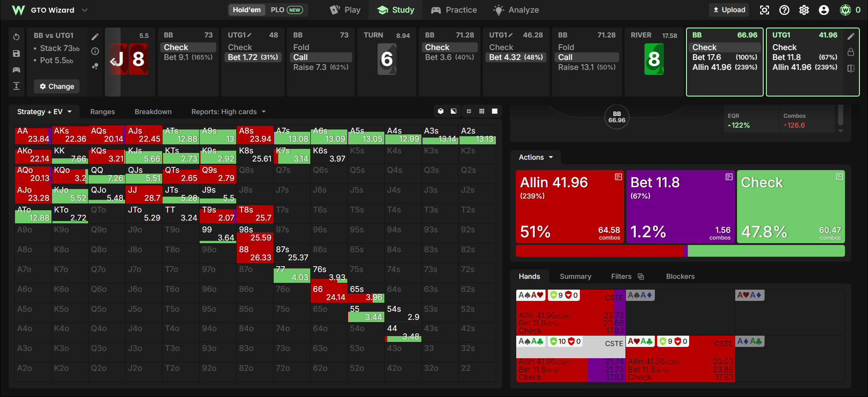868x397 pixels.
Task: Toggle the lock icon in the UTG1 panel
Action: [x=851, y=52]
